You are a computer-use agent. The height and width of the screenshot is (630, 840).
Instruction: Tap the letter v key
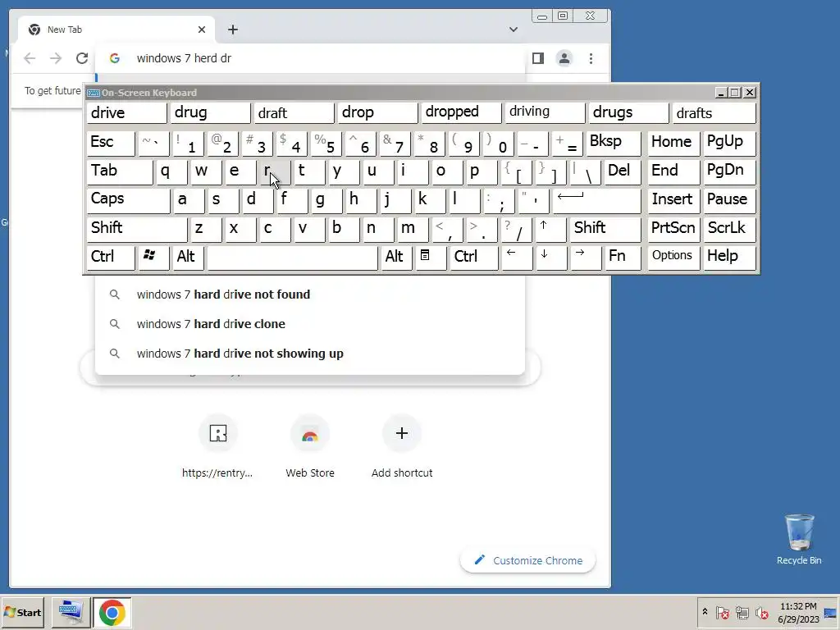[x=309, y=229]
